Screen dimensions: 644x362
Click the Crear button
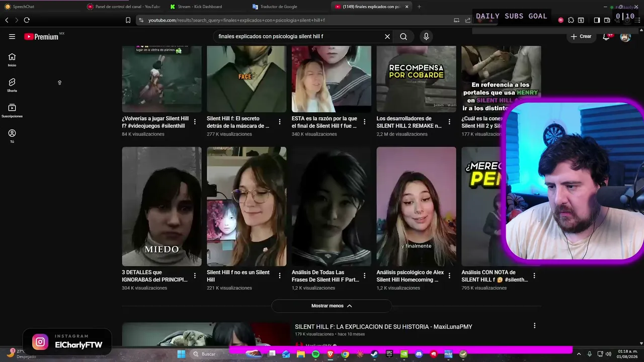tap(581, 37)
